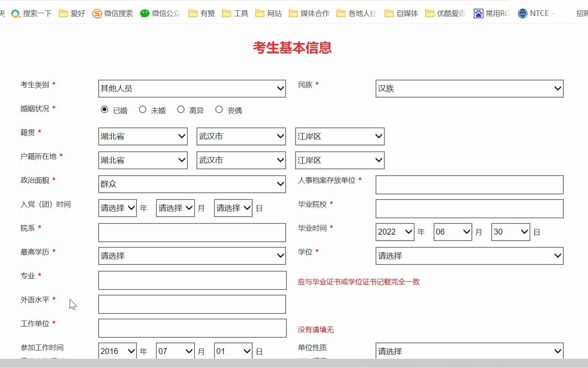Open the NTCE bookmark
This screenshot has height=368, width=588.
[x=536, y=14]
